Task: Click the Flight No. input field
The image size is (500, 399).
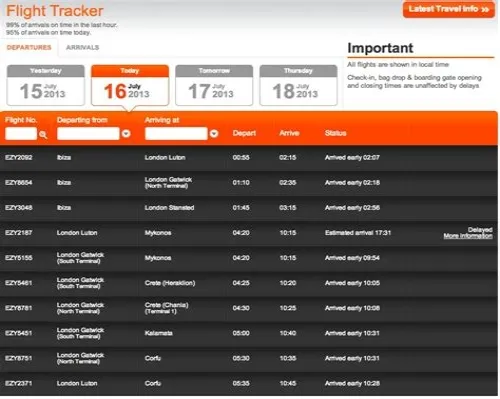Action: click(21, 134)
